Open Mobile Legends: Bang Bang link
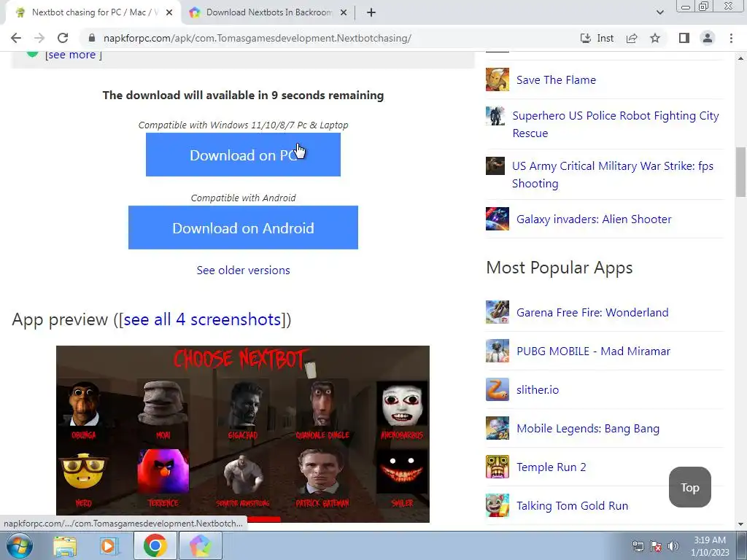Image resolution: width=747 pixels, height=560 pixels. (x=588, y=429)
